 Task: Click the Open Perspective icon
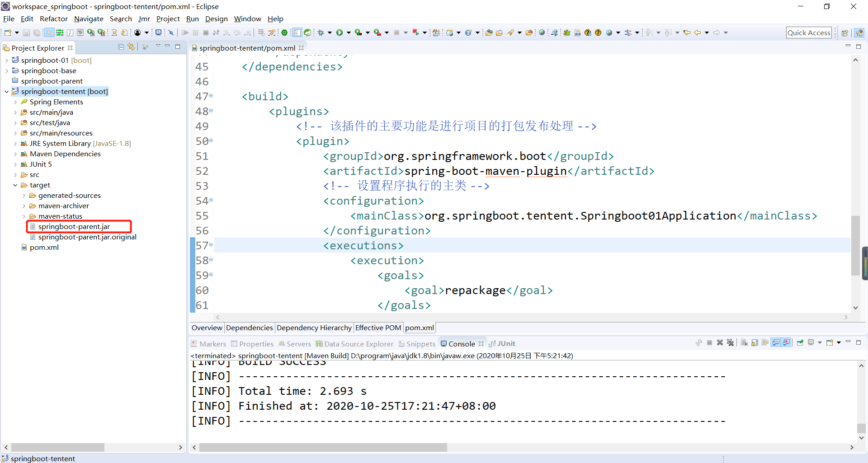(x=844, y=33)
